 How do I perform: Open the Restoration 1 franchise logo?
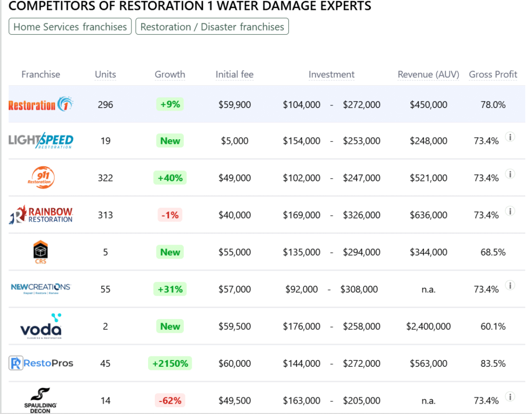point(41,104)
